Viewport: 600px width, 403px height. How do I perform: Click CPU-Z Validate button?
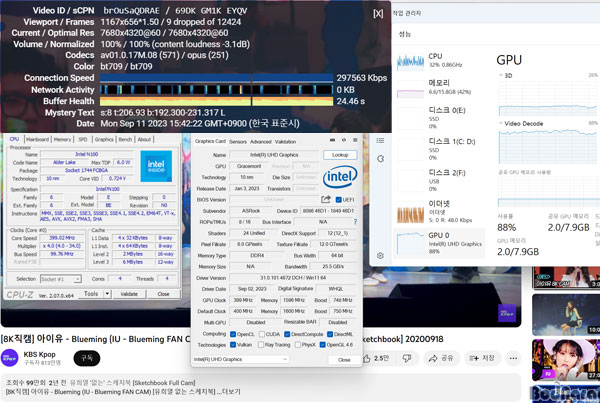(x=129, y=294)
